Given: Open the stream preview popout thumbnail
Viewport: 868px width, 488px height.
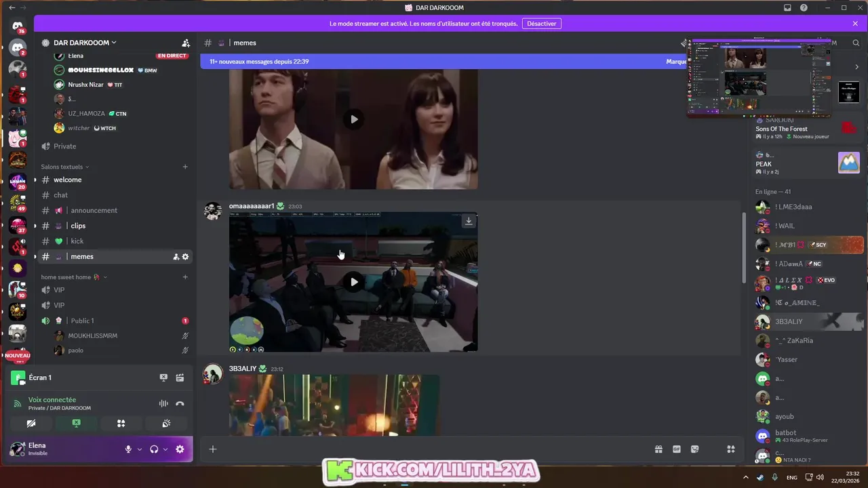Looking at the screenshot, I should (759, 78).
